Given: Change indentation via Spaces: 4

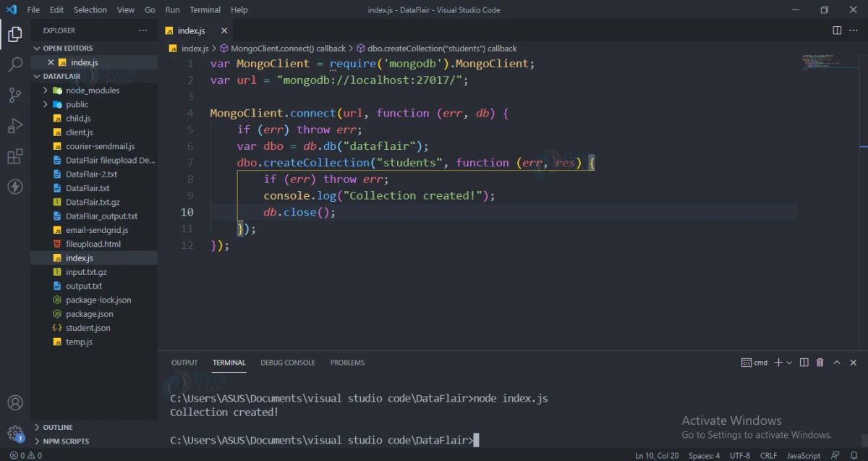Looking at the screenshot, I should click(704, 455).
